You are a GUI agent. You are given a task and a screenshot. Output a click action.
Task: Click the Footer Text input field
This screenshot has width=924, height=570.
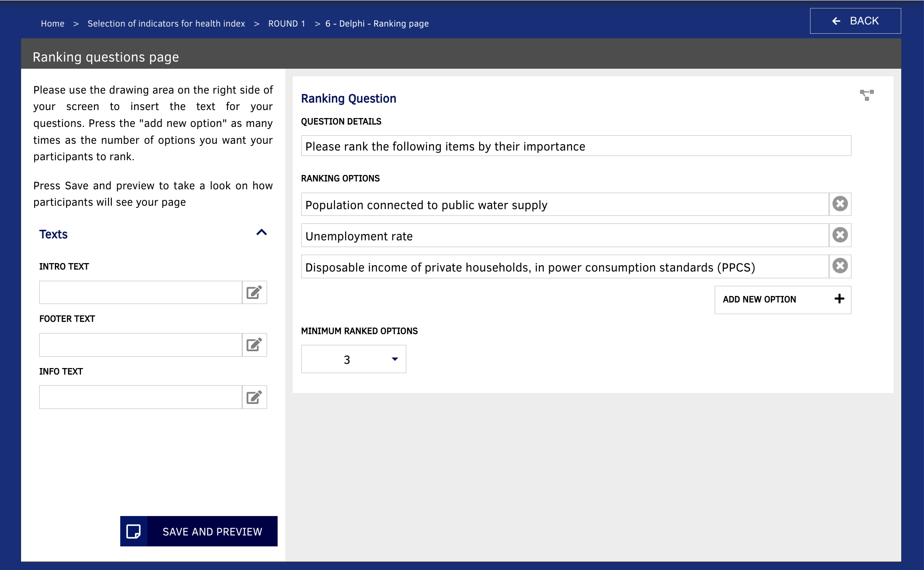pyautogui.click(x=140, y=345)
